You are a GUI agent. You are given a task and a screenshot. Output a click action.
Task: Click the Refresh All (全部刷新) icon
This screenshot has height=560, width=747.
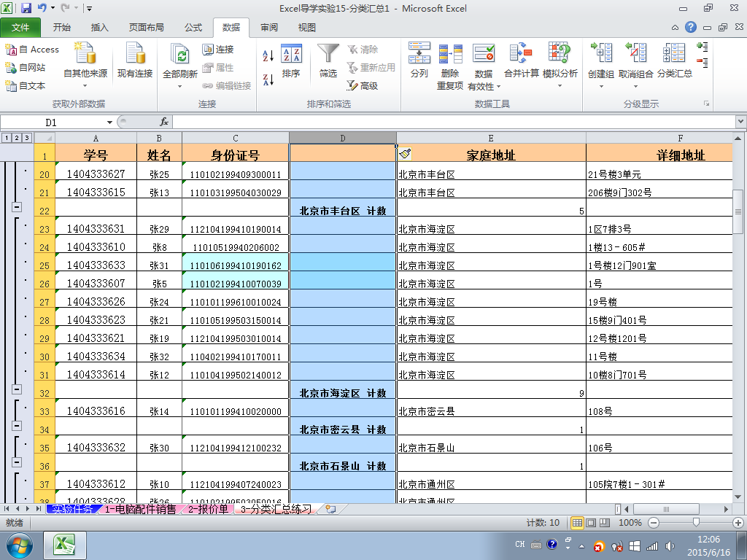[x=180, y=53]
